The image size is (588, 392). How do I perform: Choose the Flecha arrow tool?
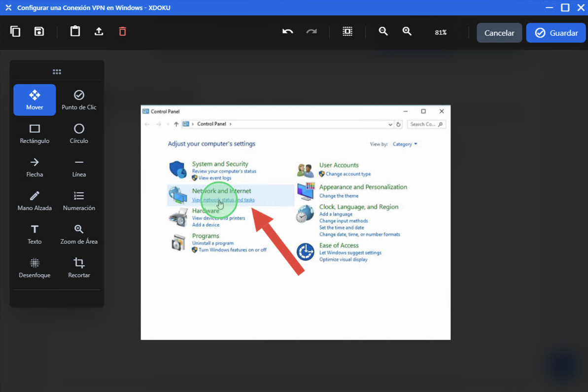35,167
